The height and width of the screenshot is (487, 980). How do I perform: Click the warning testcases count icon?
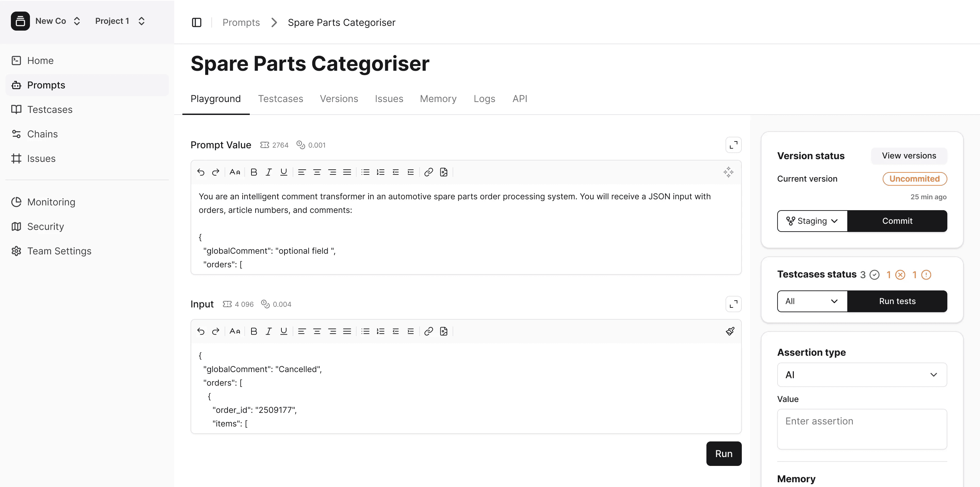point(926,274)
